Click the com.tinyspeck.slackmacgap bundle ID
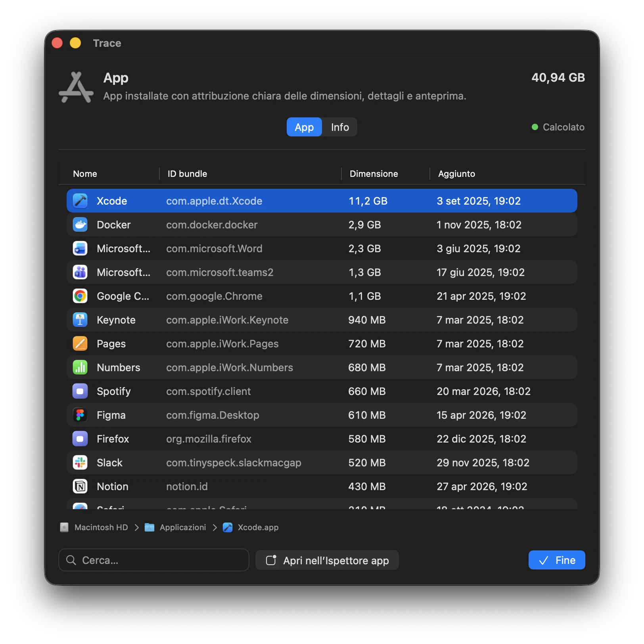Image resolution: width=644 pixels, height=644 pixels. [x=234, y=463]
